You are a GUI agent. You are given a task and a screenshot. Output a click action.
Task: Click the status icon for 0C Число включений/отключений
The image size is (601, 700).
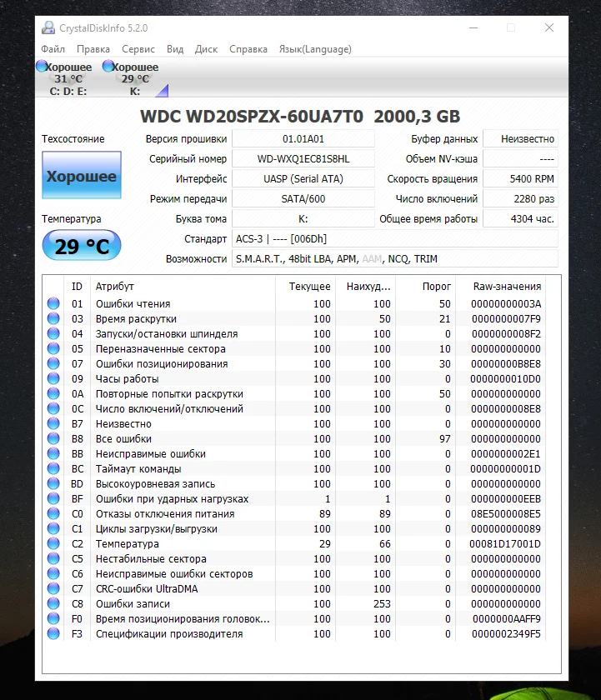(x=53, y=408)
